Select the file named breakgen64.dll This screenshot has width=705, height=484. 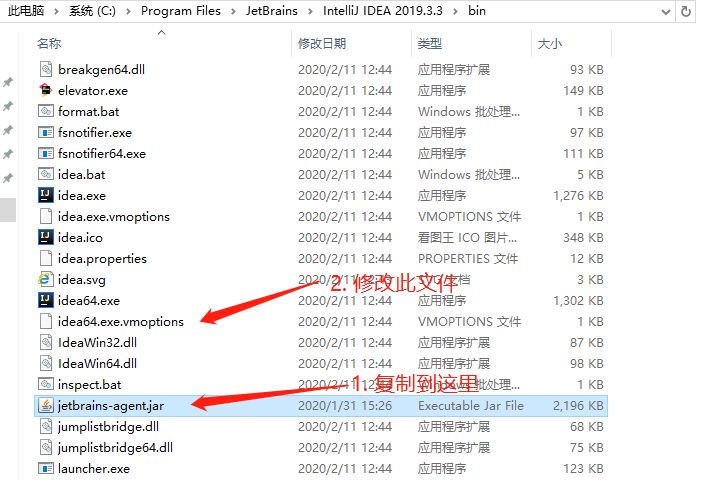click(x=101, y=70)
